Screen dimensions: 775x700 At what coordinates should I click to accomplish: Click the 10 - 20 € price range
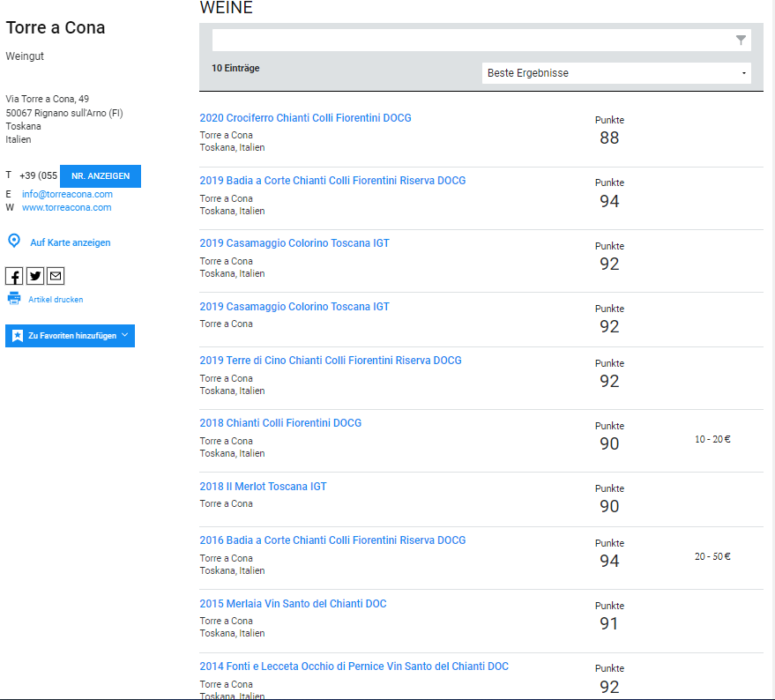tap(712, 439)
